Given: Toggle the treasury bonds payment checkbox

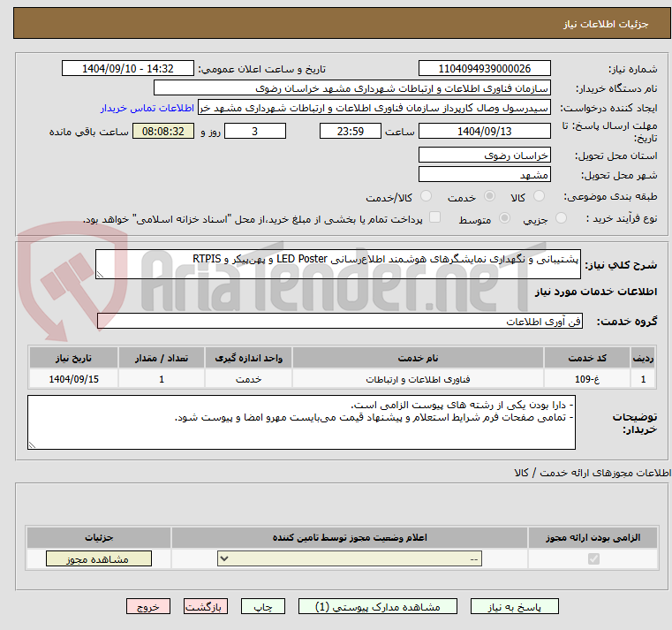Looking at the screenshot, I should (x=411, y=218).
